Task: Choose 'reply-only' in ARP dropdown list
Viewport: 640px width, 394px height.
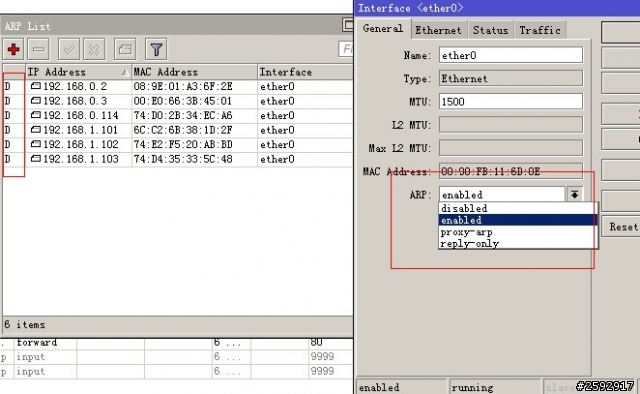Action: 518,243
